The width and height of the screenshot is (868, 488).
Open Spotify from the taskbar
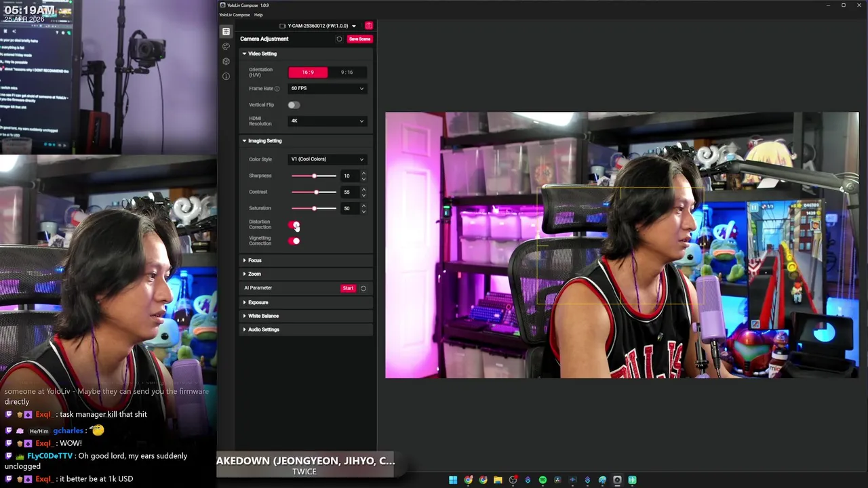pos(542,480)
